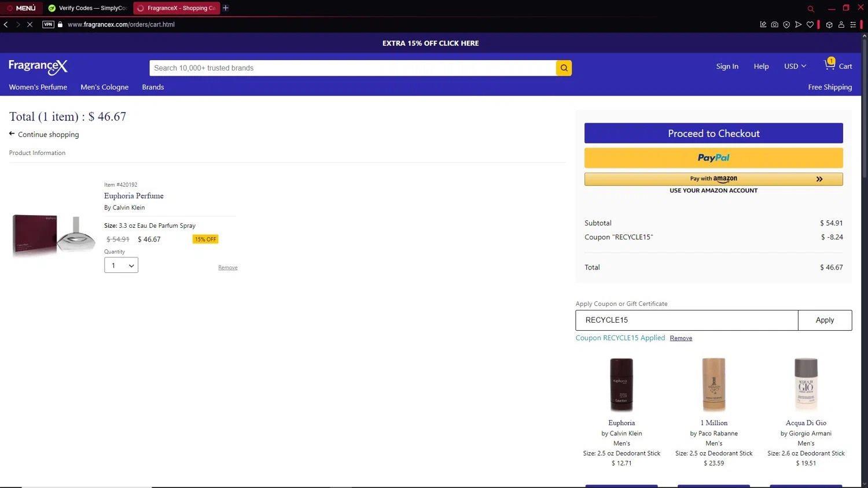Click the Extra 15% Off Click Here banner
This screenshot has width=868, height=488.
click(431, 43)
